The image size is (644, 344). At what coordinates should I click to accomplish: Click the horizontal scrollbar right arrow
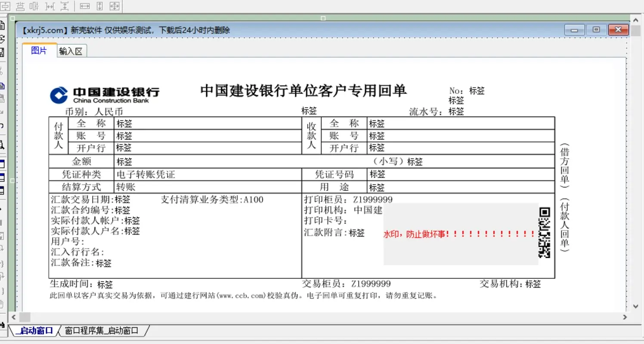(x=625, y=317)
